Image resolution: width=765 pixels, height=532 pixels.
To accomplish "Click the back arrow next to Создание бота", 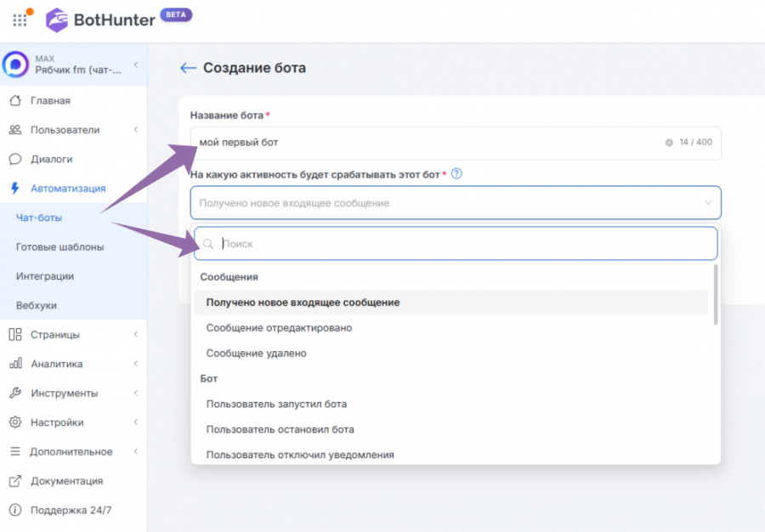I will coord(188,68).
